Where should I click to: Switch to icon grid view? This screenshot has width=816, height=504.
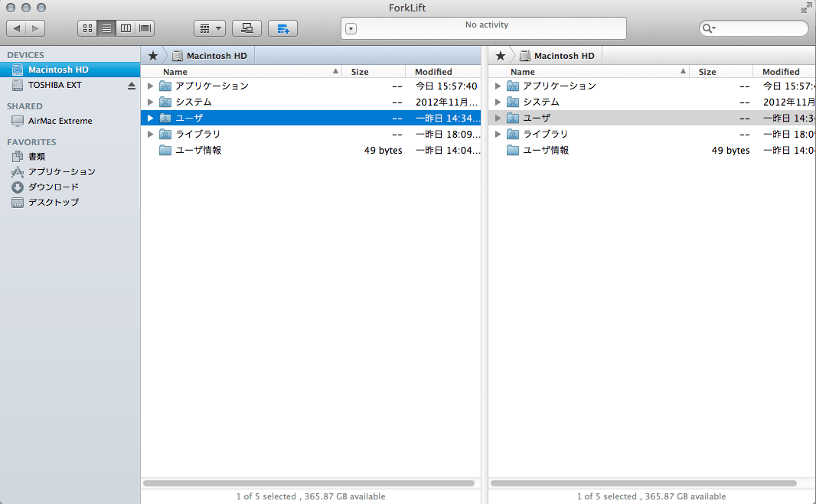[x=87, y=28]
